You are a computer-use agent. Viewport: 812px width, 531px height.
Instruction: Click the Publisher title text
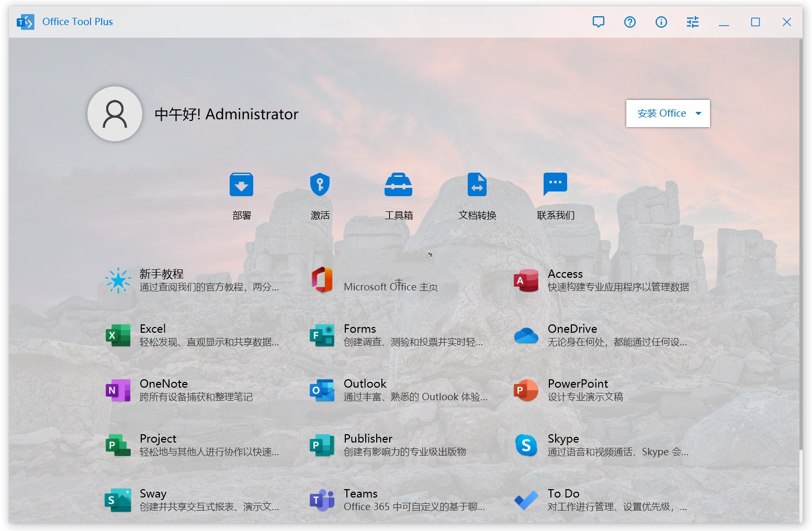(x=368, y=438)
